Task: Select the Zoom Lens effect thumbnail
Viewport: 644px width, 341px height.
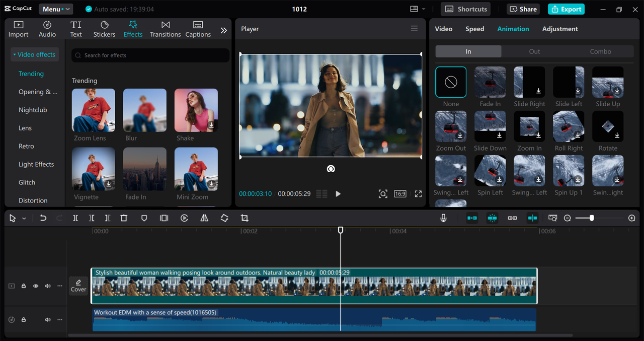Action: coord(94,110)
